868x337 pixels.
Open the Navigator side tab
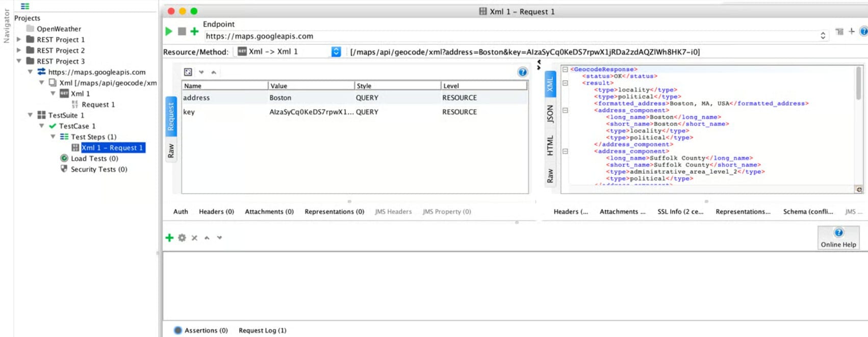tap(7, 25)
